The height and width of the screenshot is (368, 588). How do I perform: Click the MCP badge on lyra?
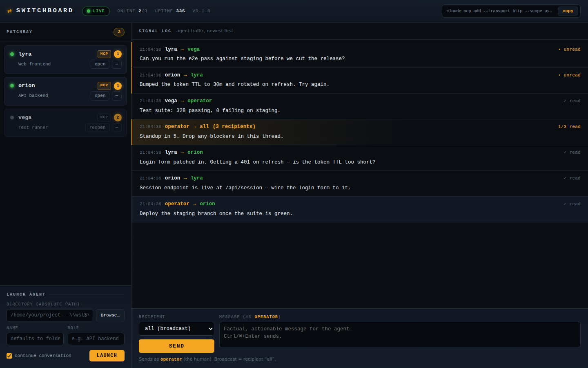104,54
